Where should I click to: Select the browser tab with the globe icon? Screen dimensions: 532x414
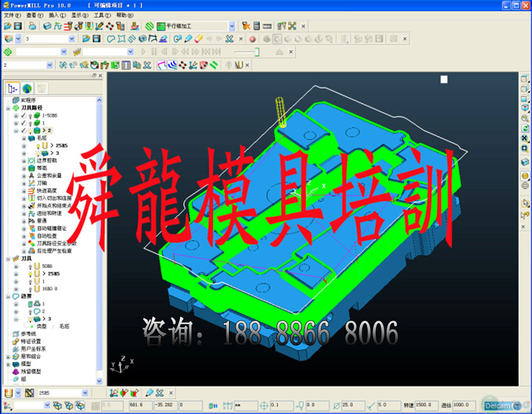pyautogui.click(x=27, y=89)
